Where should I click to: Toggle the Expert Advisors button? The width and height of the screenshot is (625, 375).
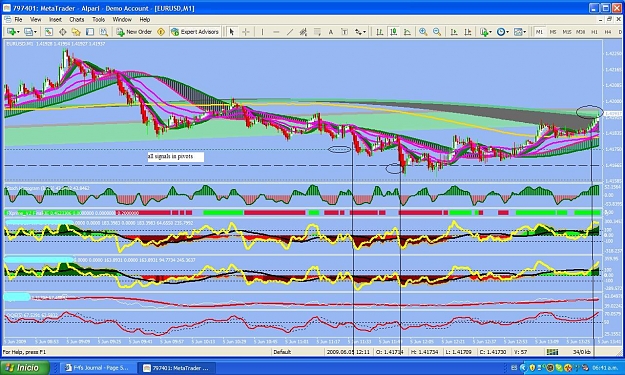195,32
